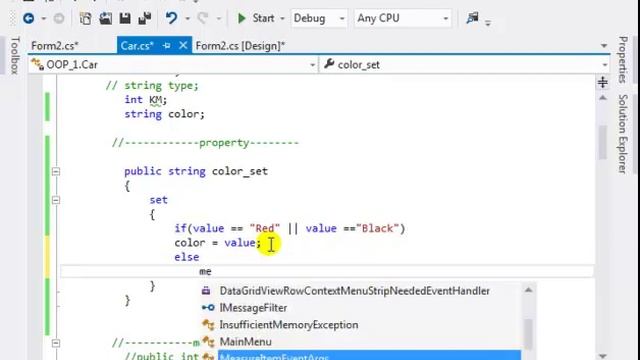The image size is (640, 360).
Task: Click the "Black" string literal
Action: [377, 228]
